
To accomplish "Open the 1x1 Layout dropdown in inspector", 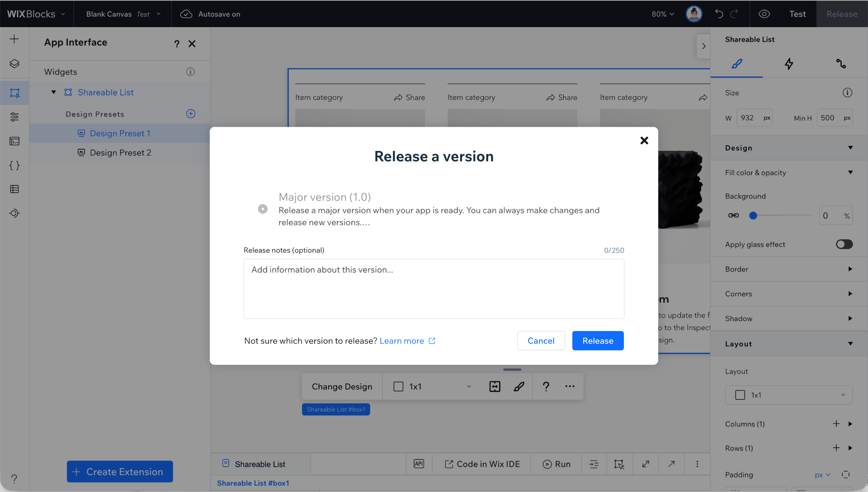I will 789,395.
